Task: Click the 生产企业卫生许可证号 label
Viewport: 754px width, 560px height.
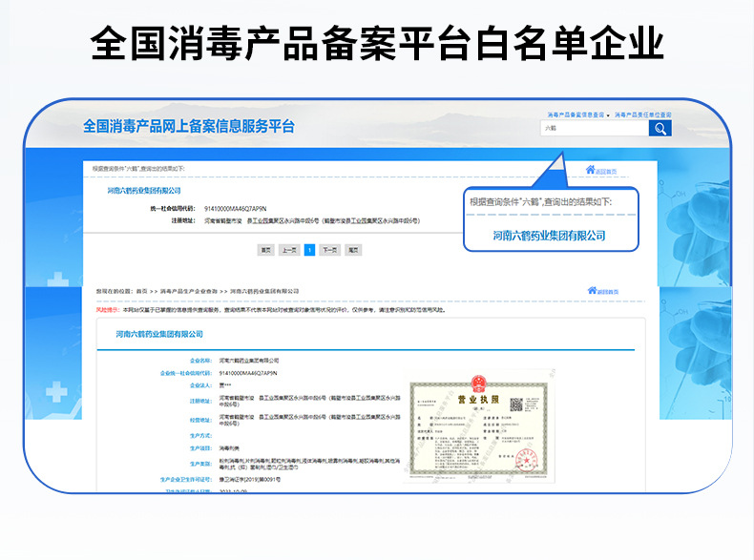Action: pos(185,480)
